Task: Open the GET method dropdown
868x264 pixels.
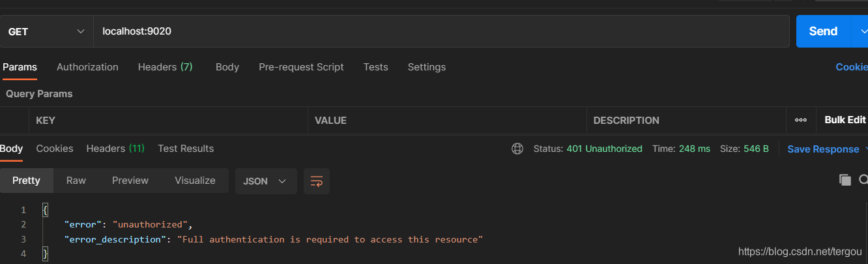Action: (x=47, y=31)
